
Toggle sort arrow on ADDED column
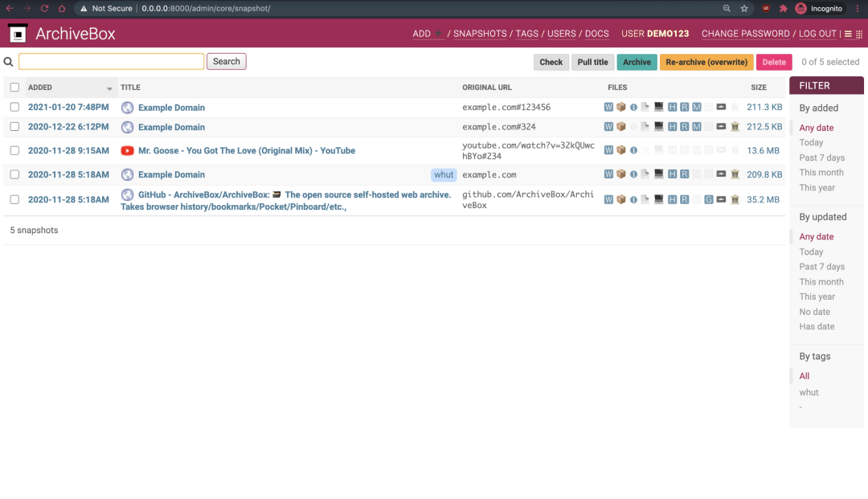109,88
